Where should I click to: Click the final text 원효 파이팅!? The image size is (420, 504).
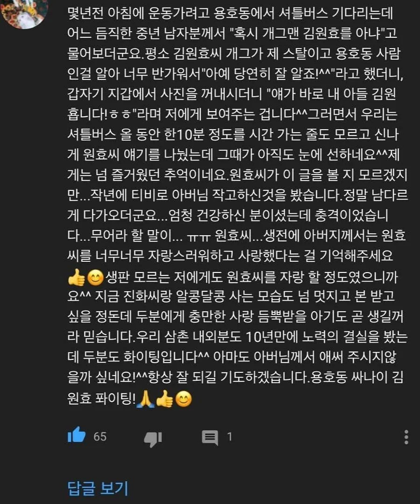(x=101, y=399)
